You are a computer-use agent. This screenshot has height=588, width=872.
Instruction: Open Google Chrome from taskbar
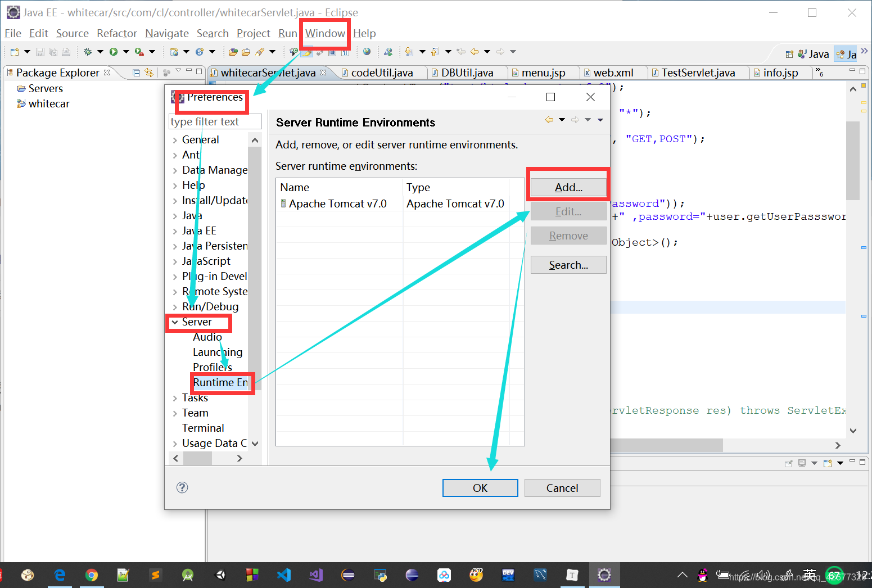92,575
